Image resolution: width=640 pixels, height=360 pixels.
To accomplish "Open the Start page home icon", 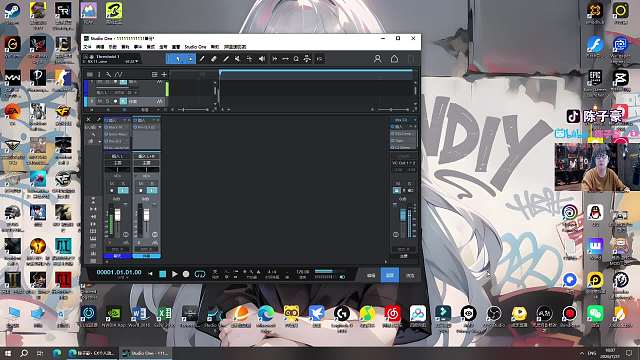I will [394, 59].
